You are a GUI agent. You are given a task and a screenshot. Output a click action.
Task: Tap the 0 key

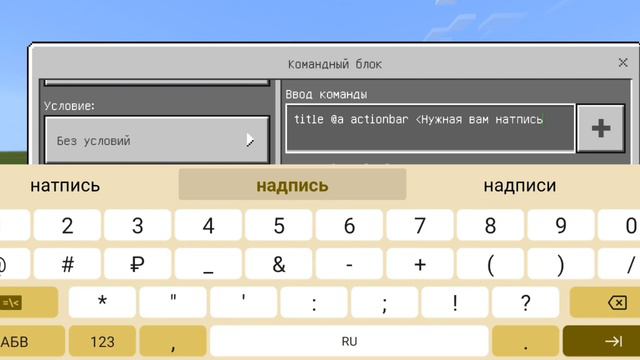[619, 225]
